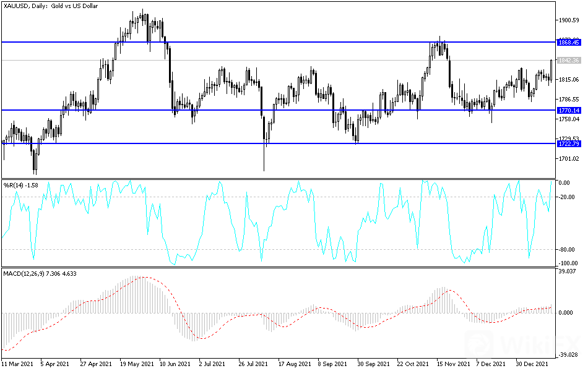588x371 pixels.
Task: Click the -20.00 Williams %R level label
Action: 567,197
